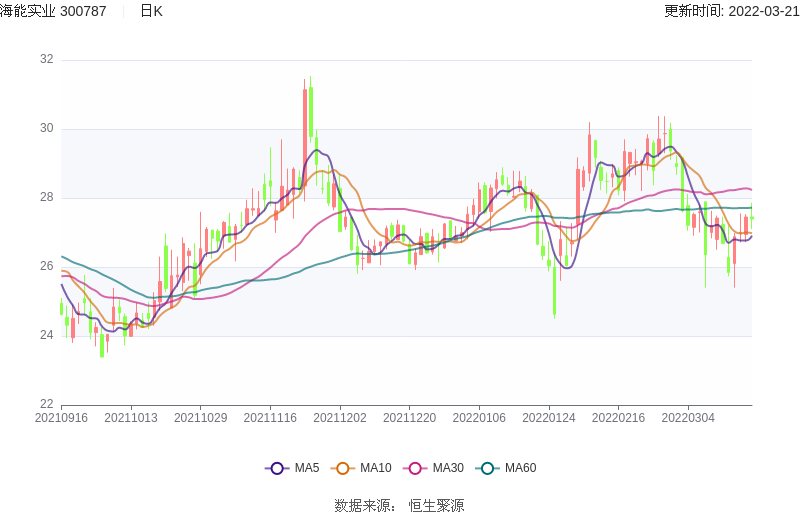
Task: Click the 32 price label on y-axis
Action: coord(47,60)
